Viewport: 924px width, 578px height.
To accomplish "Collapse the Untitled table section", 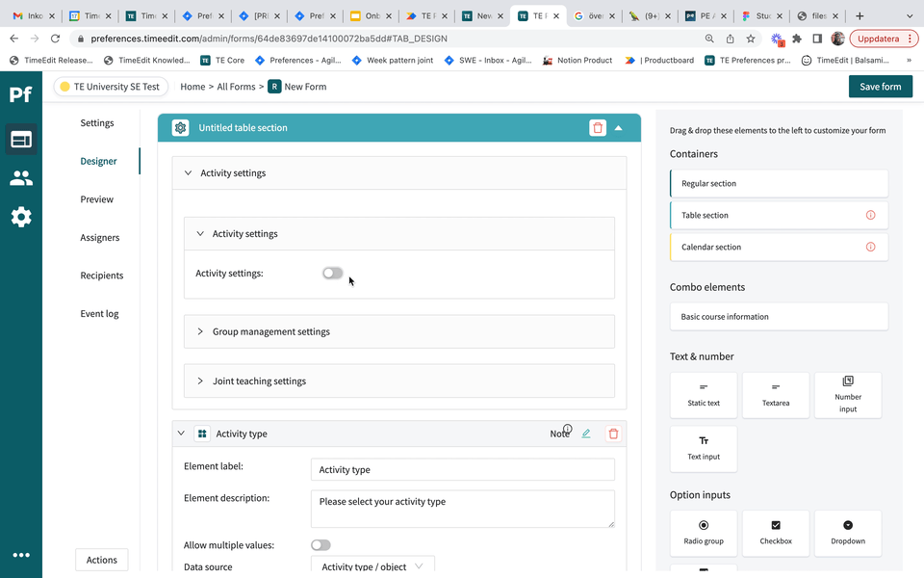I will pos(618,128).
